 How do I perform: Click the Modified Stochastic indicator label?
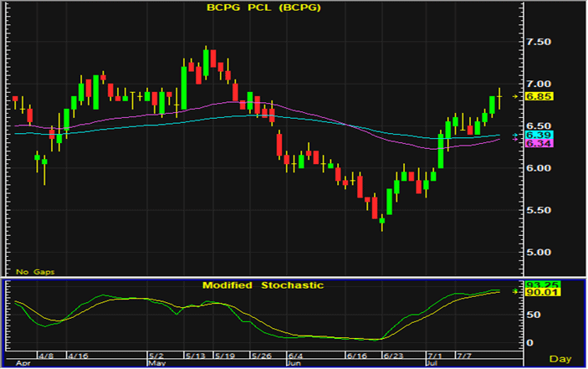click(x=263, y=285)
